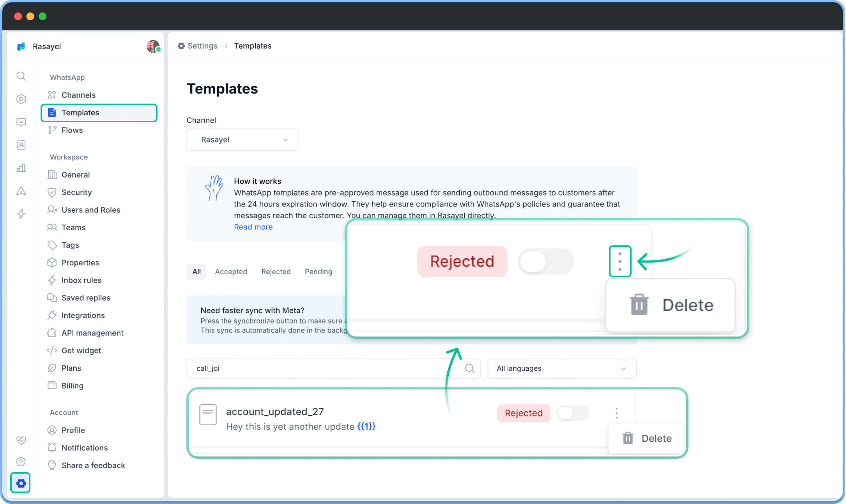
Task: Expand the All languages dropdown
Action: 561,368
